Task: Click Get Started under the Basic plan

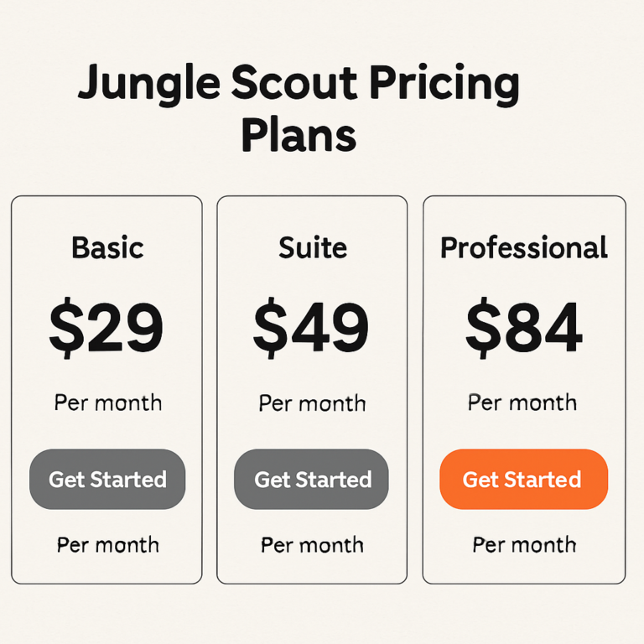Action: tap(107, 480)
